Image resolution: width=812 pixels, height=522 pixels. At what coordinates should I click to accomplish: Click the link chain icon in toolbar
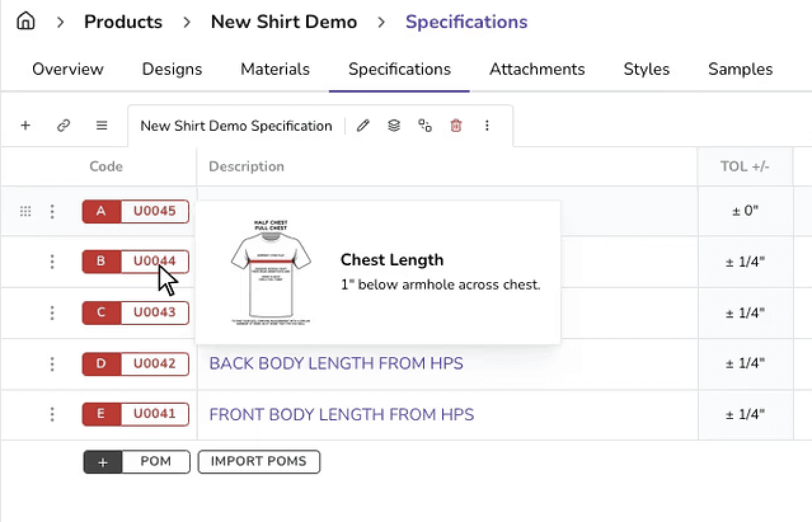(63, 126)
